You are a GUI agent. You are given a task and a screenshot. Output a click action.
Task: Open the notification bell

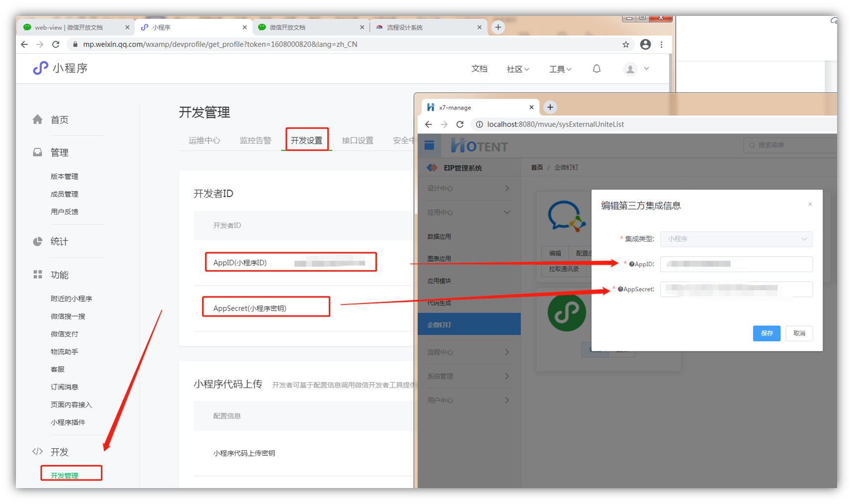[x=597, y=69]
